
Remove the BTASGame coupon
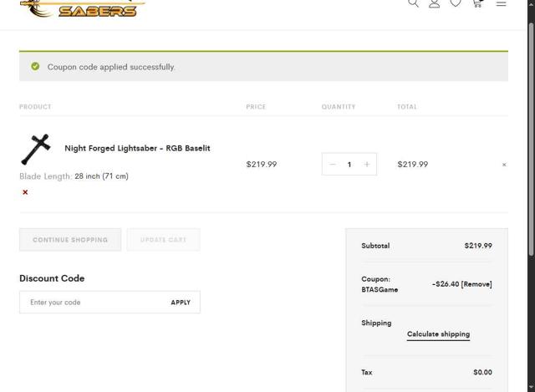476,284
